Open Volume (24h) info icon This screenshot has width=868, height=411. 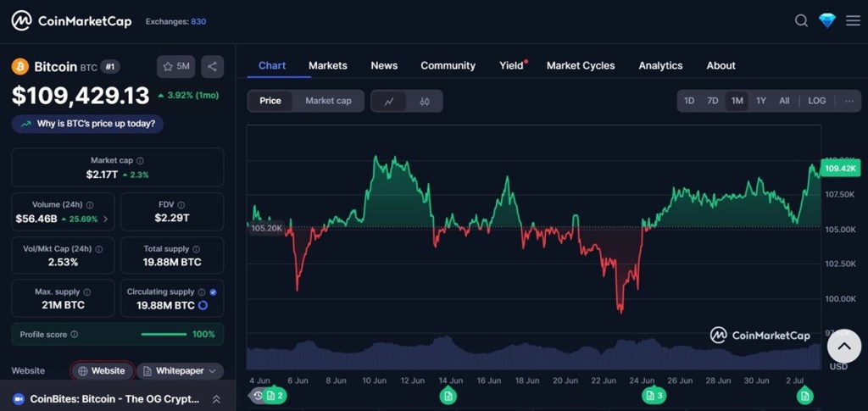(x=90, y=205)
